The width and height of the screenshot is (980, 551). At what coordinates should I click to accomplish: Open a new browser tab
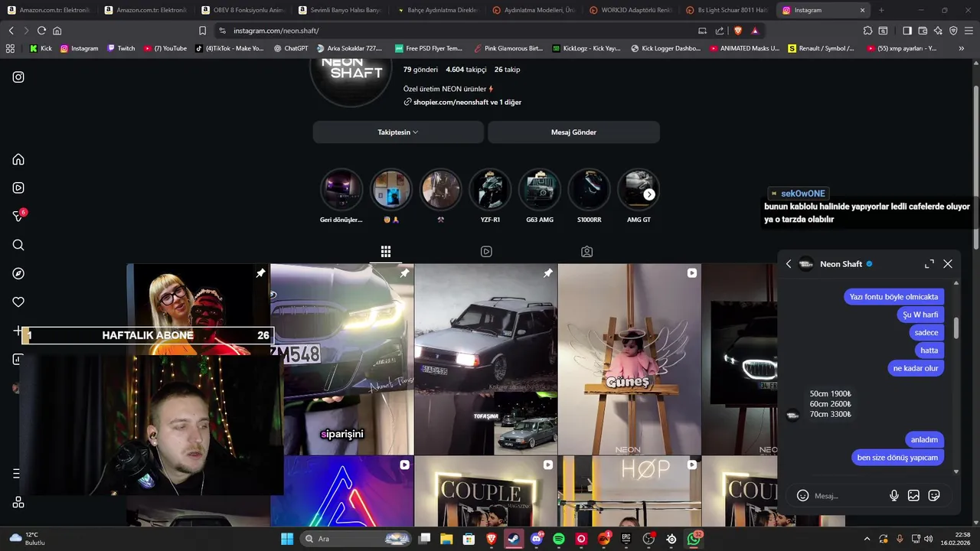(x=881, y=10)
